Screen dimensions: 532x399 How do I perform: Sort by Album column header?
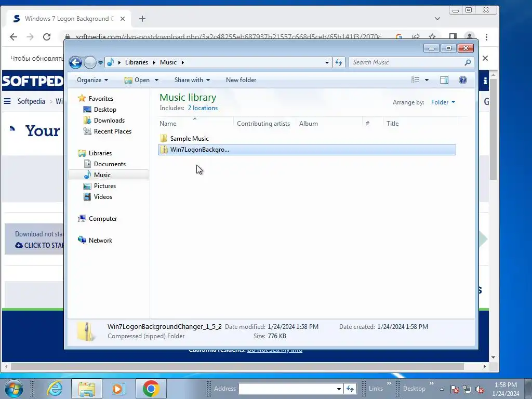[x=329, y=124]
